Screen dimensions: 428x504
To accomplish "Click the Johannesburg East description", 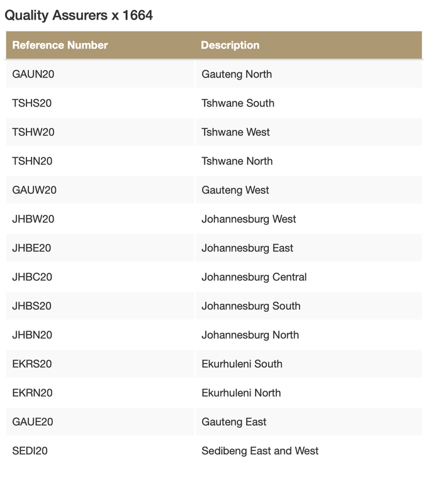I will click(247, 248).
